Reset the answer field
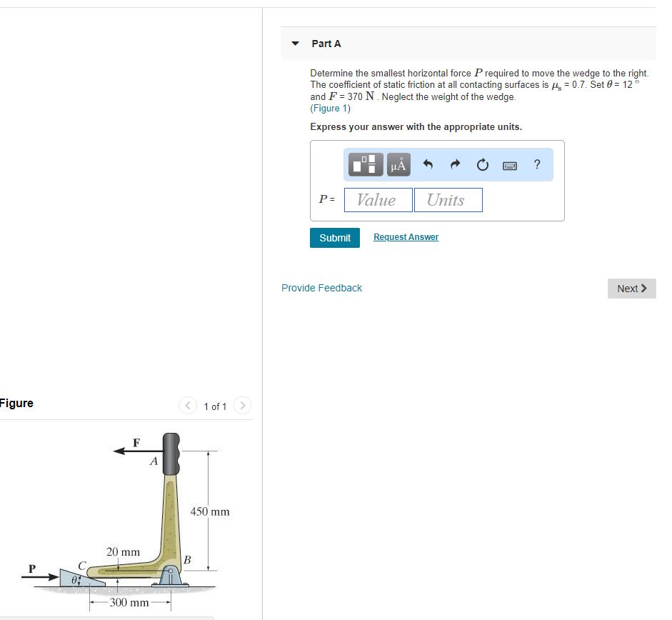672x620 pixels. pos(482,164)
